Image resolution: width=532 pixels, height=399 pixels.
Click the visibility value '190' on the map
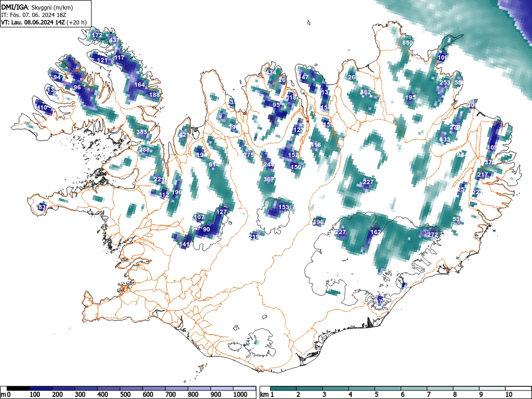pos(177,192)
